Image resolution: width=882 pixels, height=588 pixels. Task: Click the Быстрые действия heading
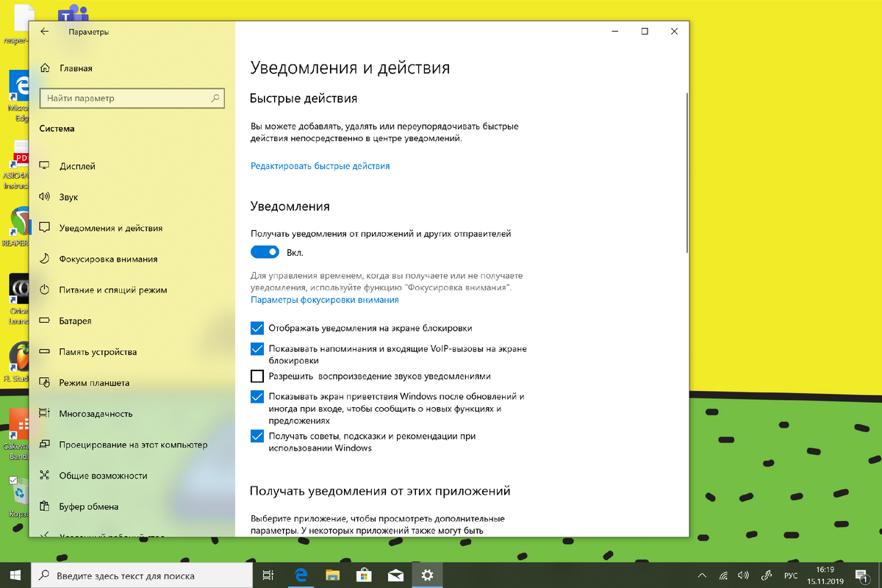(x=304, y=98)
